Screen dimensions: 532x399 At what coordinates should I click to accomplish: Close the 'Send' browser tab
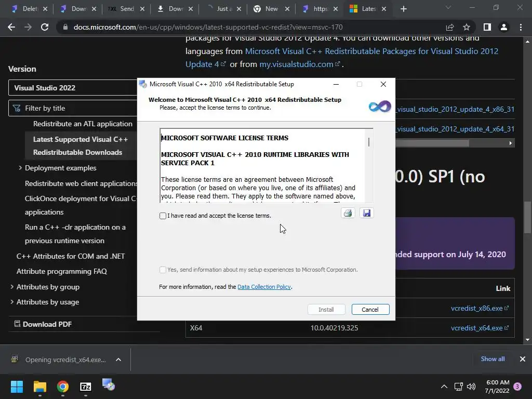coord(142,9)
